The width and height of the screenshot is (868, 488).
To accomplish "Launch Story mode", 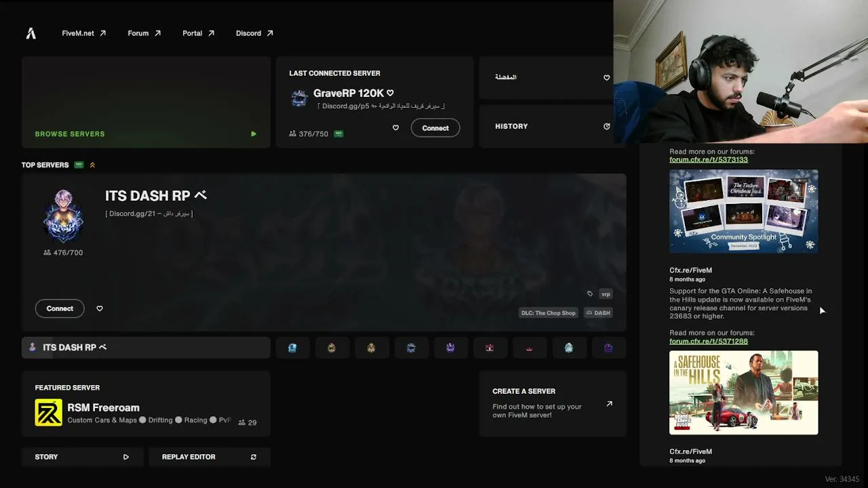I will tap(82, 457).
